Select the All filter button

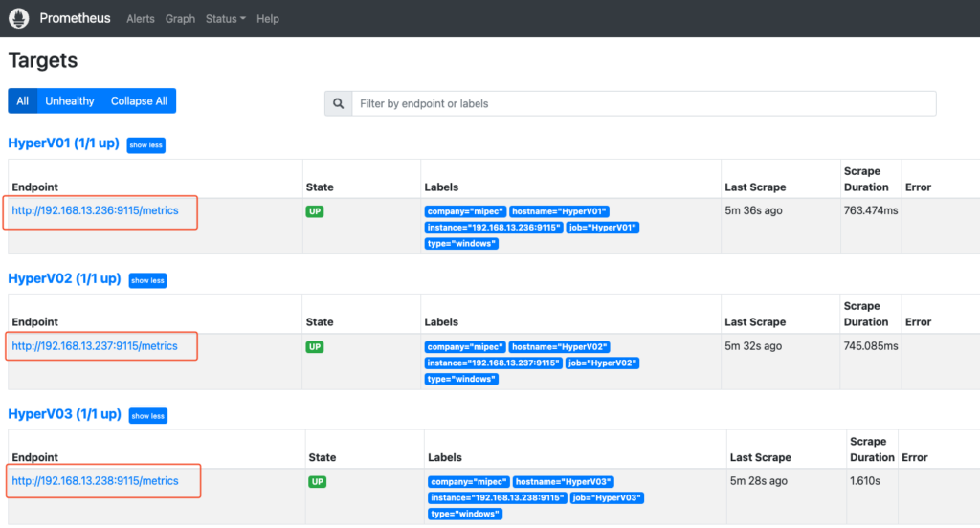point(23,101)
